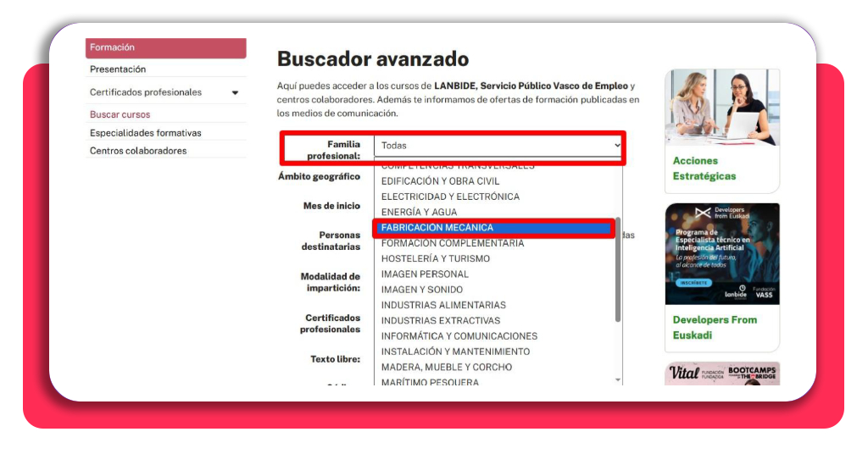
Task: Click the Texto libre label
Action: 336,359
